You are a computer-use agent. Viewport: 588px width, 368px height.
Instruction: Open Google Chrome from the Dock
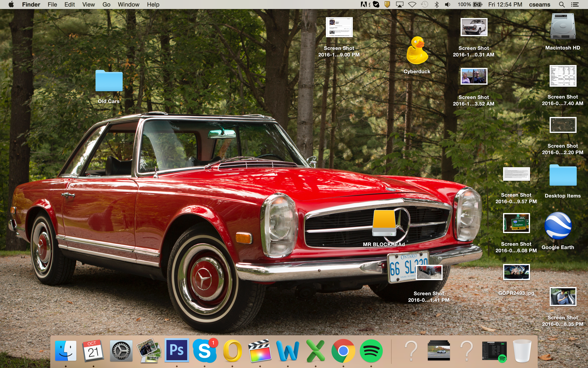click(x=343, y=351)
